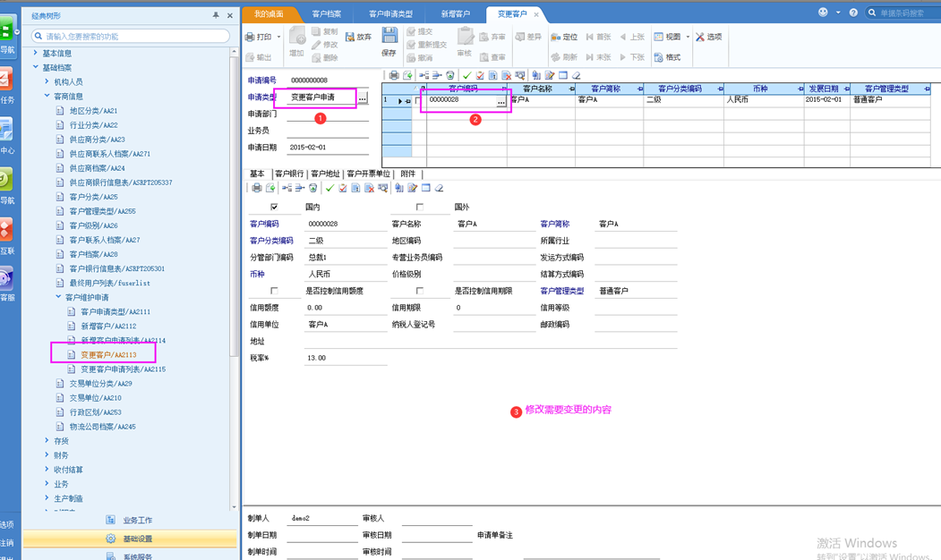Click recycle bin icon in grid toolbar above table
941x560 pixels.
450,75
